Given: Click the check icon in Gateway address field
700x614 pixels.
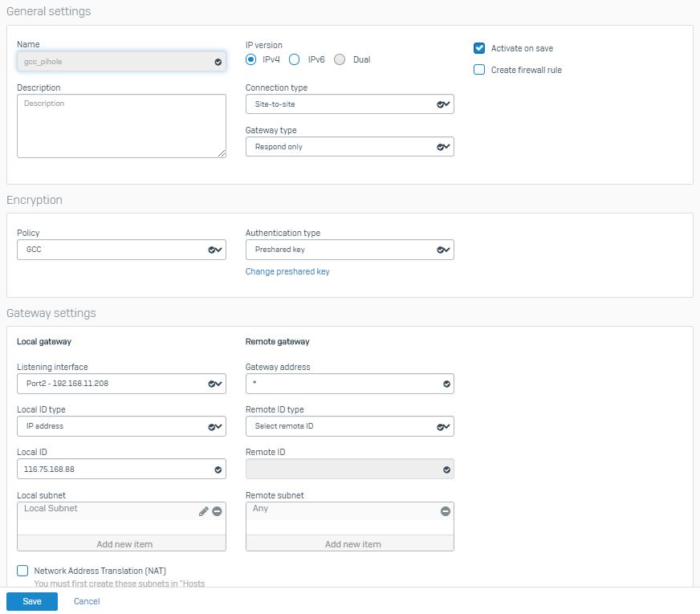Looking at the screenshot, I should [446, 384].
